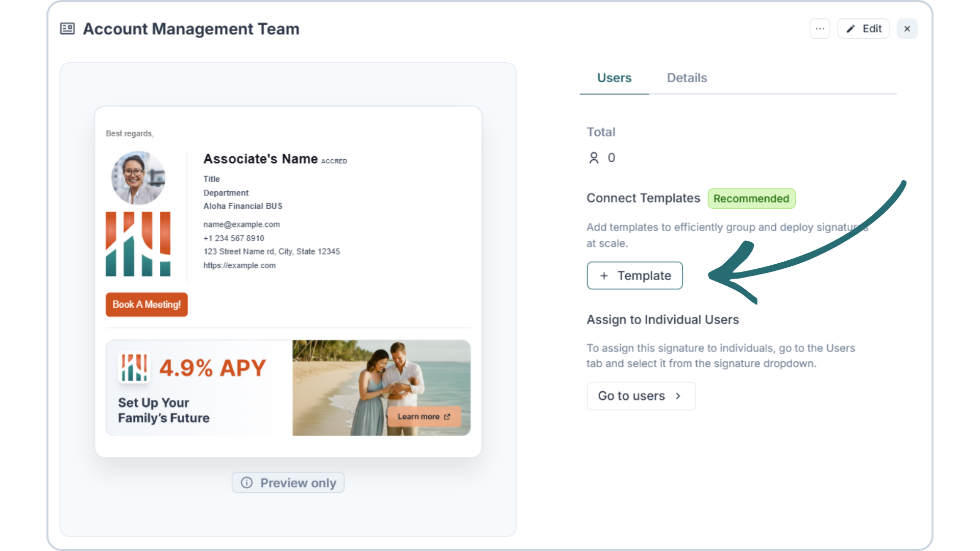Screen dimensions: 980x551
Task: Click the Connect Templates heading
Action: click(643, 198)
